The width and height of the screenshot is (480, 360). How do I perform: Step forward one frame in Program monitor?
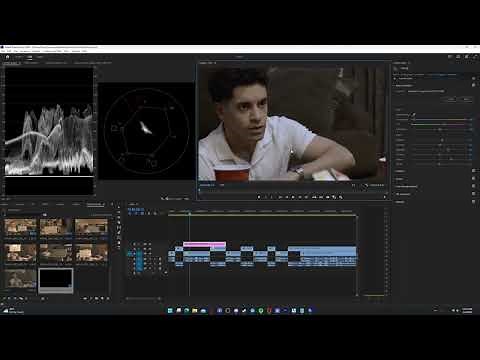tap(300, 197)
